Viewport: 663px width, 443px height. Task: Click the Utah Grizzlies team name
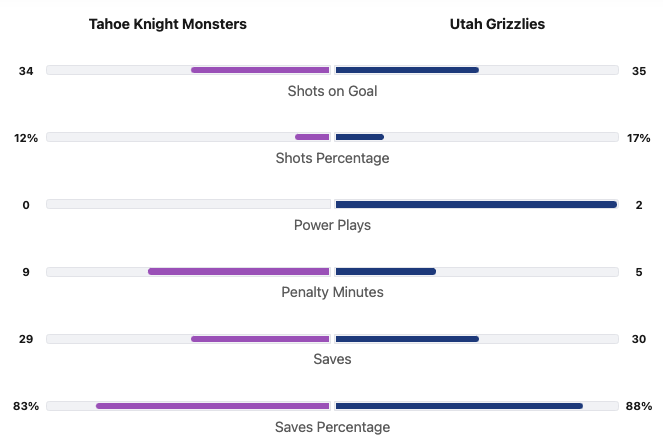497,24
